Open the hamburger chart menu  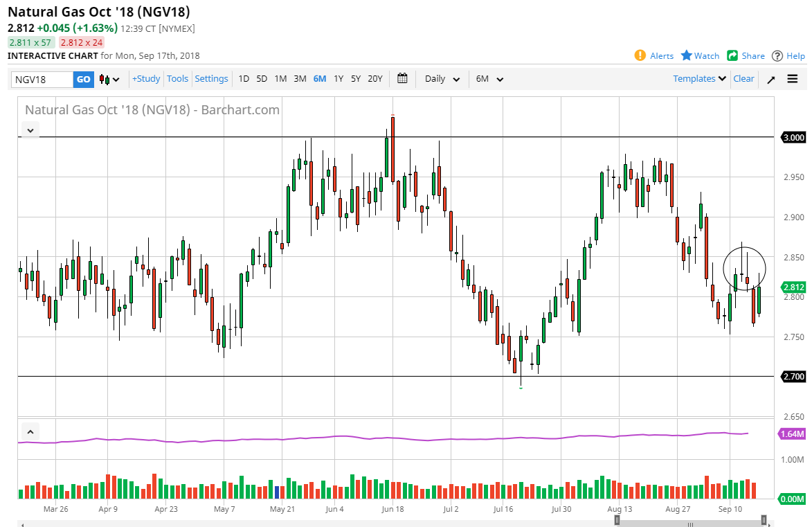pos(793,79)
